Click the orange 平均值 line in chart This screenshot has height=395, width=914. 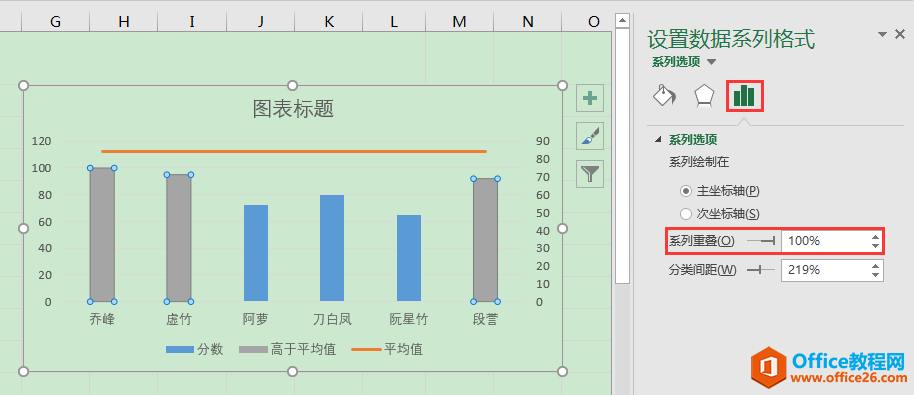click(294, 151)
